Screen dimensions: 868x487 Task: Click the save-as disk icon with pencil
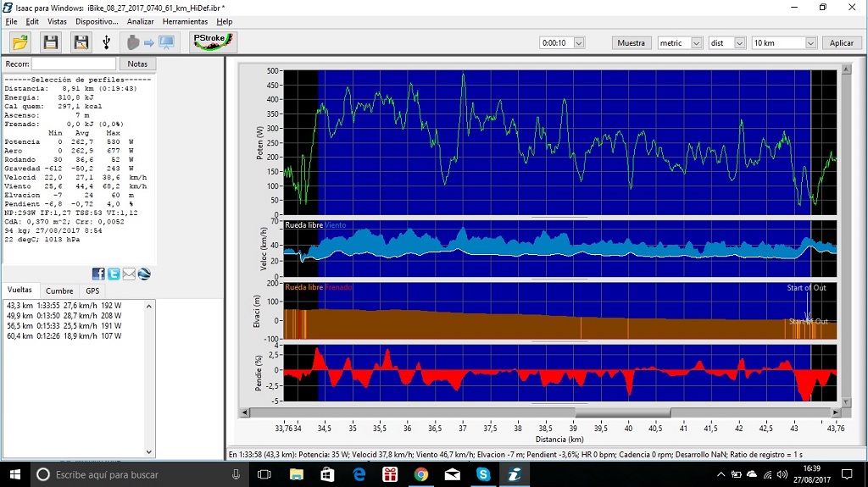tap(81, 42)
